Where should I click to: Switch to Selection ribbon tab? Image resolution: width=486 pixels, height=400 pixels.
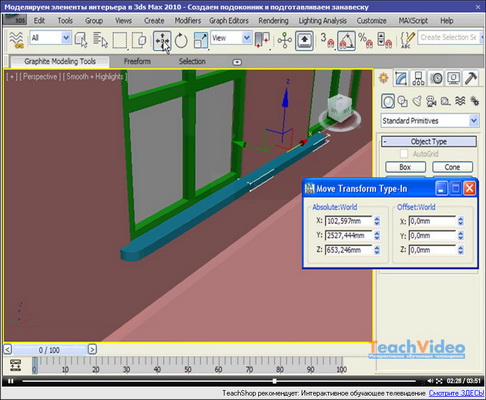coord(192,62)
